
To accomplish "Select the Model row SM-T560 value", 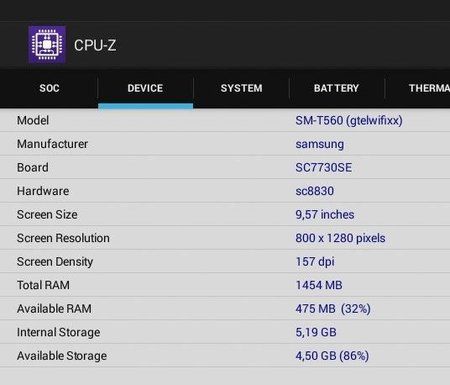I will pos(349,120).
